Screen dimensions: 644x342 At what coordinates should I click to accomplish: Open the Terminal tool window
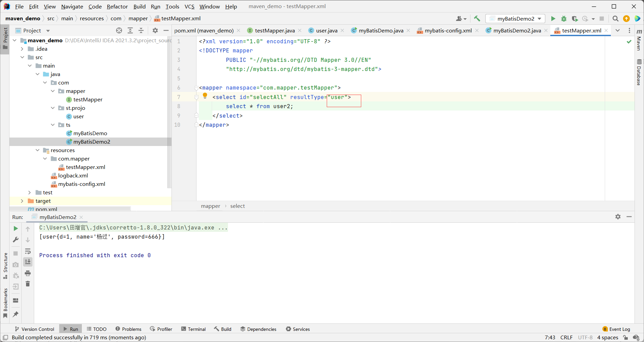[193, 329]
